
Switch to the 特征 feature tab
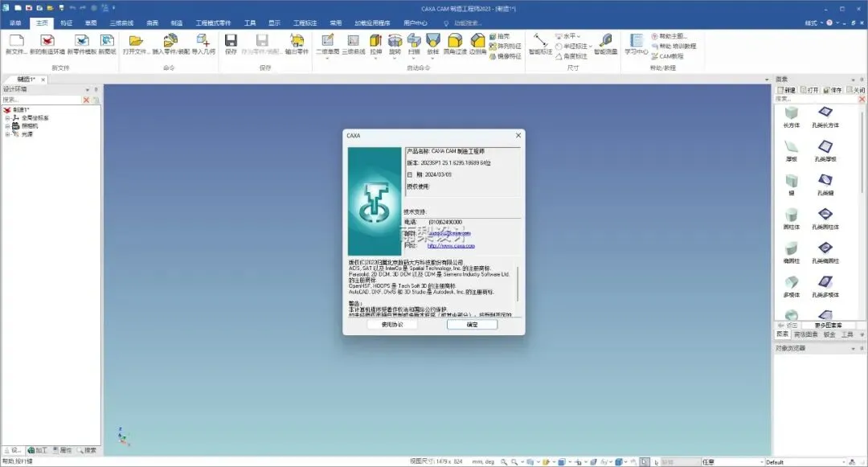pos(67,23)
